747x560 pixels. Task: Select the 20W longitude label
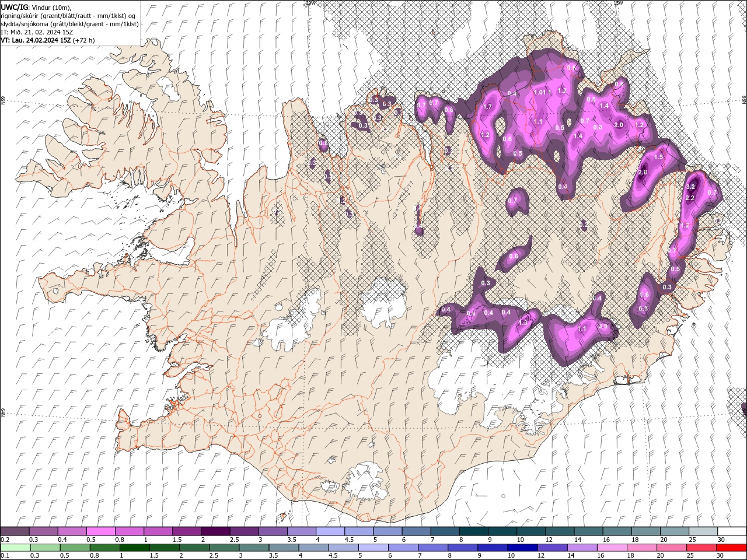[310, 3]
